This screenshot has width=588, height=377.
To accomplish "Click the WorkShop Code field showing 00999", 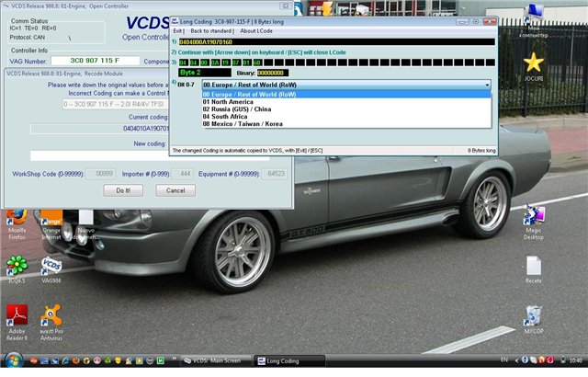I will [101, 174].
